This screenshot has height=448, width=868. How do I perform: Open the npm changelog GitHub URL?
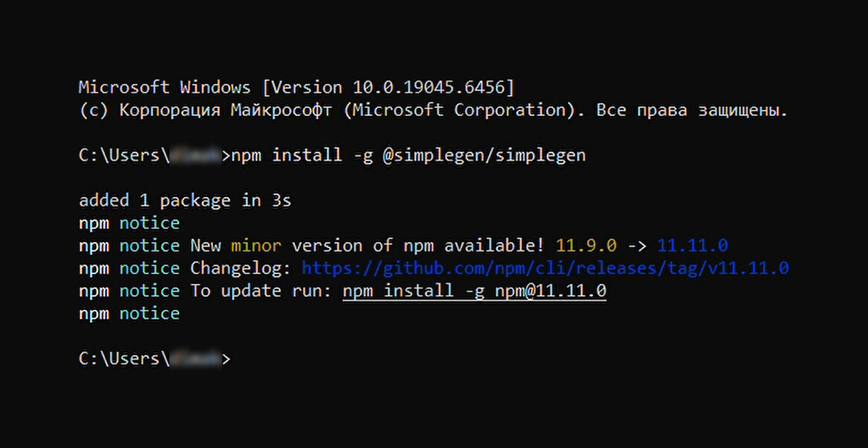click(x=545, y=268)
